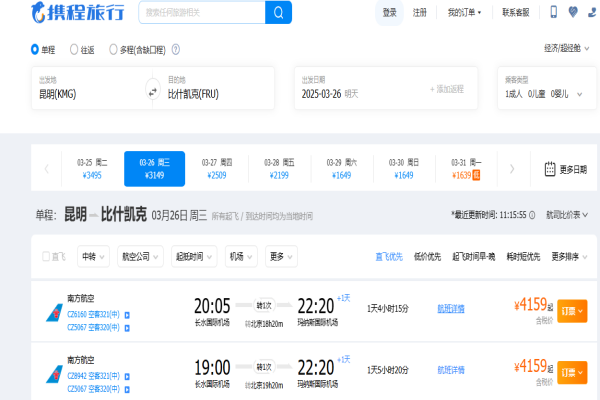Tick the 直飞 direct flight checkbox
Screen dimensions: 600x400
tap(46, 256)
